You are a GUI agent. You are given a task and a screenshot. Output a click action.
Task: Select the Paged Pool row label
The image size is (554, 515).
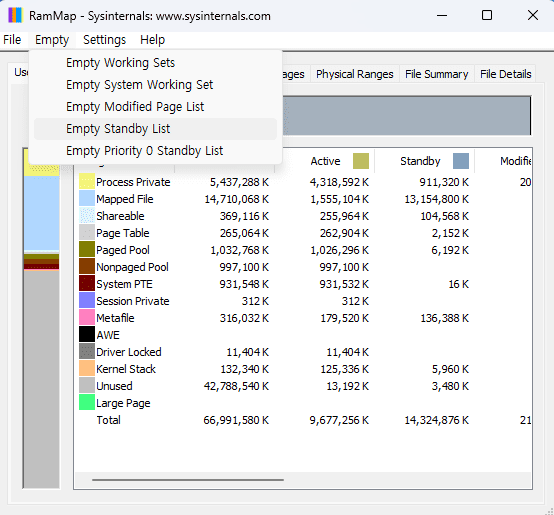[x=123, y=250]
